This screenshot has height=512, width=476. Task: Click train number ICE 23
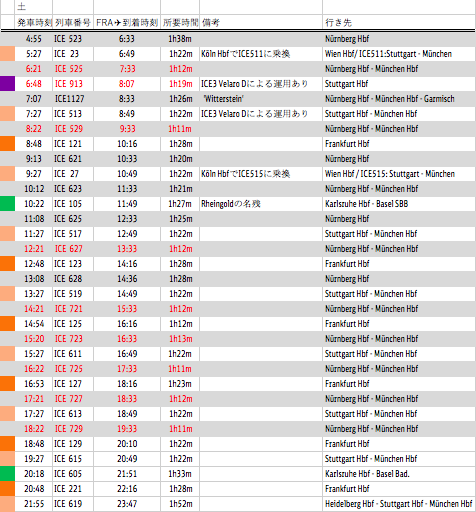pos(66,54)
